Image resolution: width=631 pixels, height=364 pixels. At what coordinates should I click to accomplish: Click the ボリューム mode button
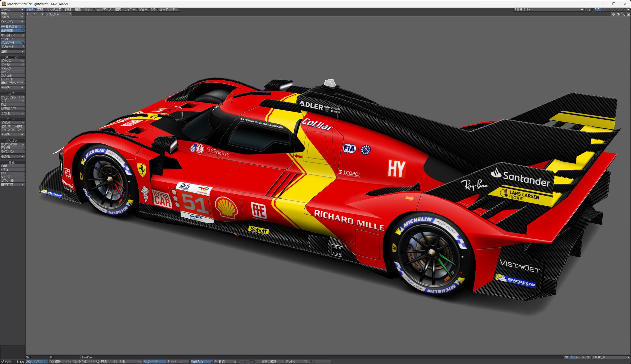(12, 47)
